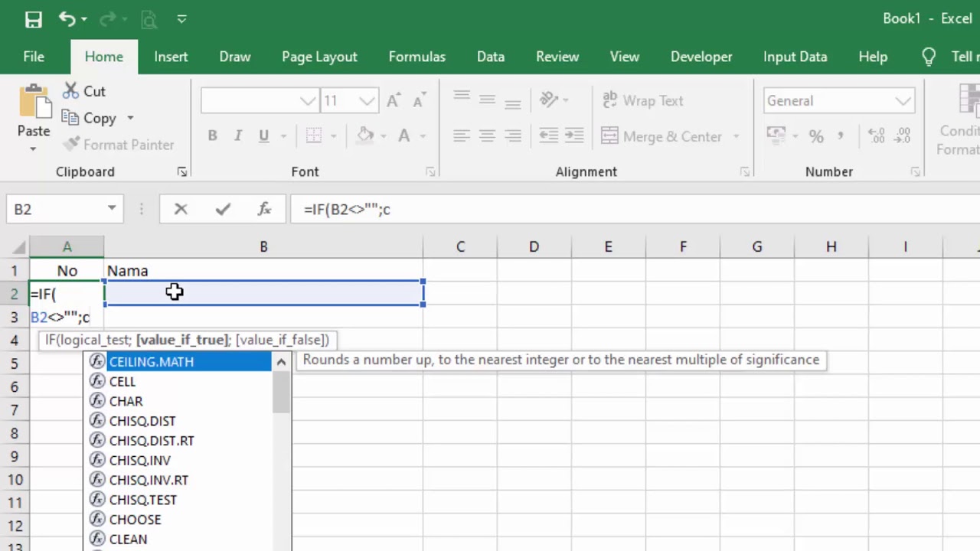Click the Copy button

(x=90, y=118)
